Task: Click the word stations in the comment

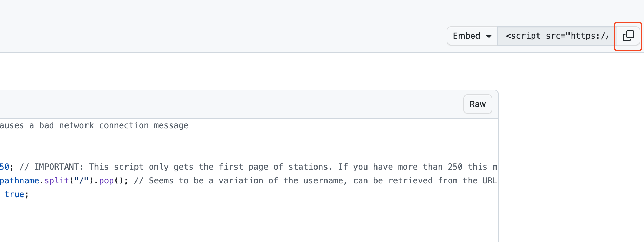Action: pyautogui.click(x=310, y=167)
